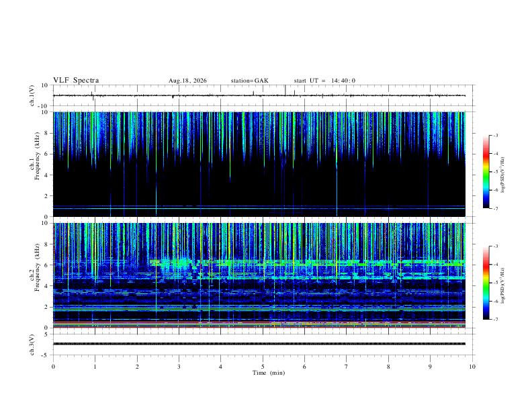Click the -7 label on lower color scale

tap(495, 320)
